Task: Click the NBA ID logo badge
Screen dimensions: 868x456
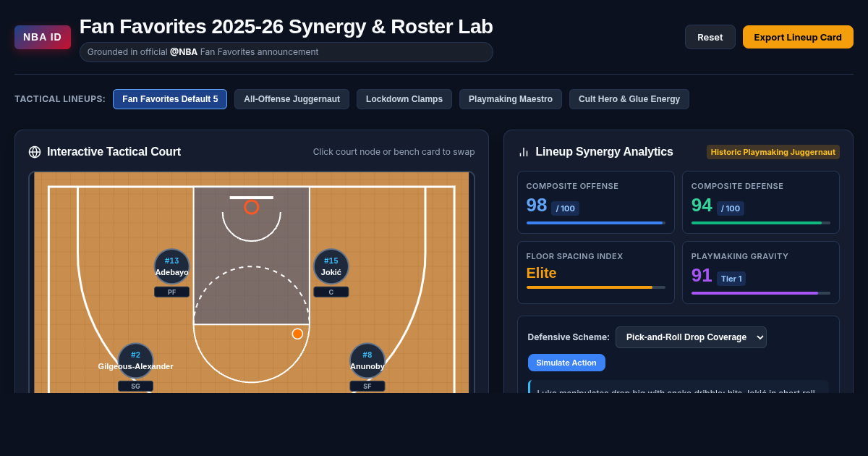Action: pos(43,37)
